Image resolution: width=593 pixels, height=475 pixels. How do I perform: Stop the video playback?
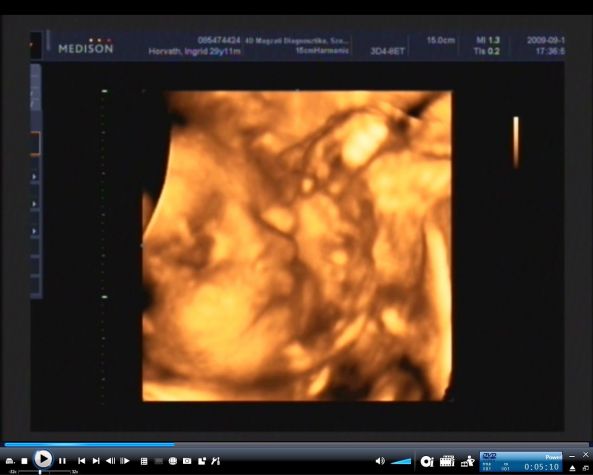[x=25, y=461]
